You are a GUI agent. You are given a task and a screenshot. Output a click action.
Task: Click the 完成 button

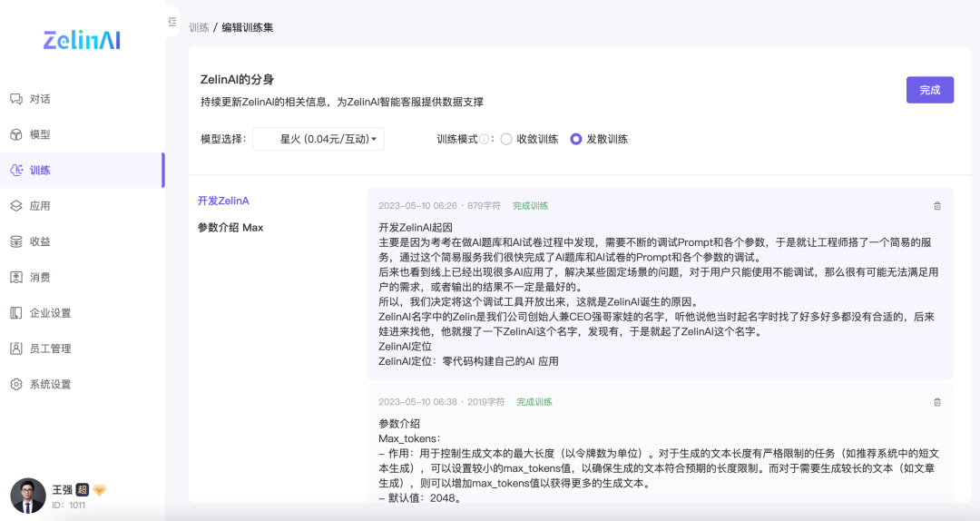point(930,90)
